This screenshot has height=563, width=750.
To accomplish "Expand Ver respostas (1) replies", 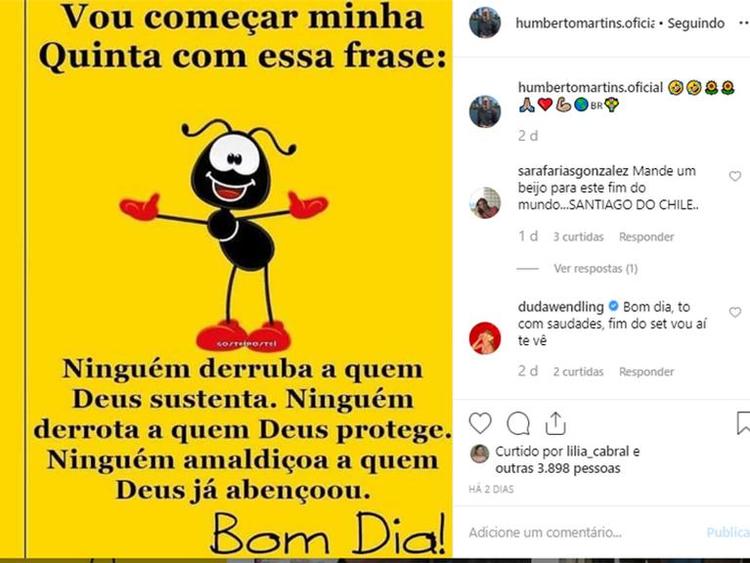I will point(596,268).
